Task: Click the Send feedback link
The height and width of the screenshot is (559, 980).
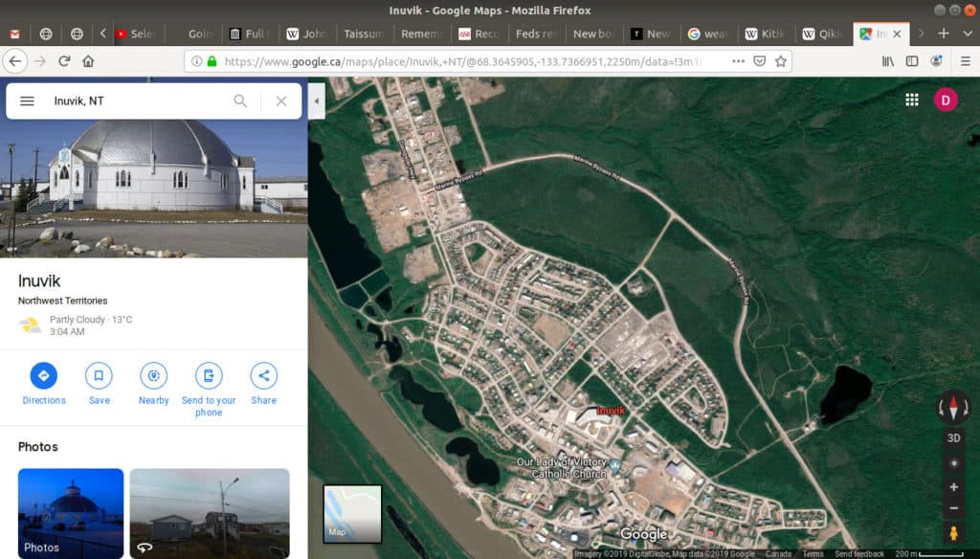Action: [x=859, y=554]
